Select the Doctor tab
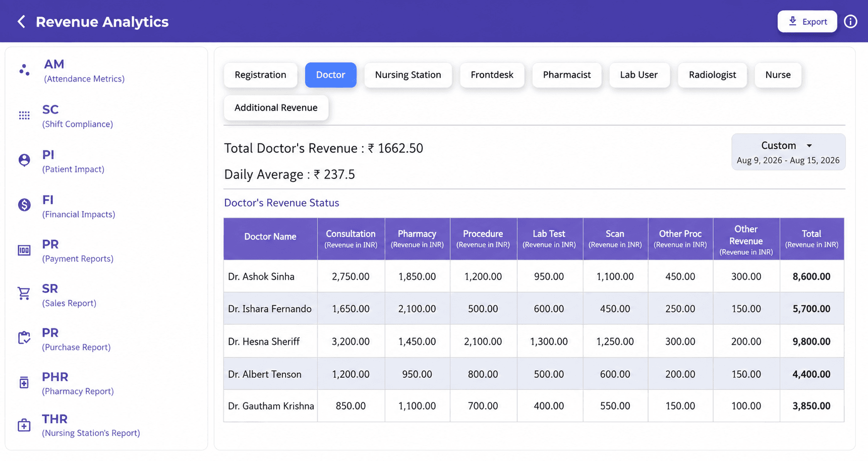This screenshot has width=868, height=461. tap(330, 75)
